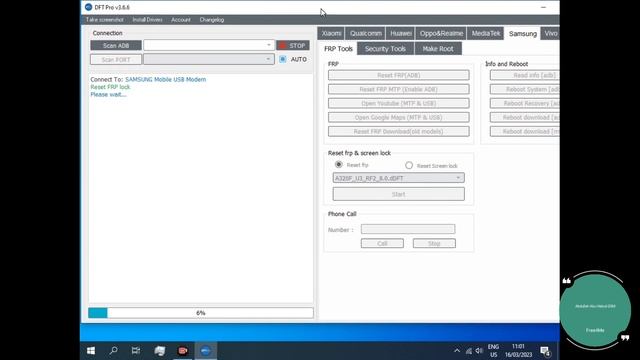This screenshot has height=360, width=640.
Task: Switch to DFT Pro taskbar icon
Action: 206,351
